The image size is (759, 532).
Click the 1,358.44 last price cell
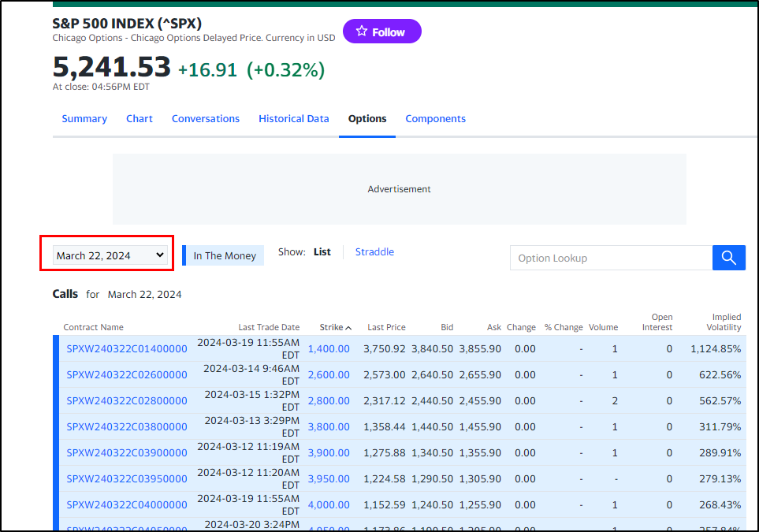pos(385,427)
